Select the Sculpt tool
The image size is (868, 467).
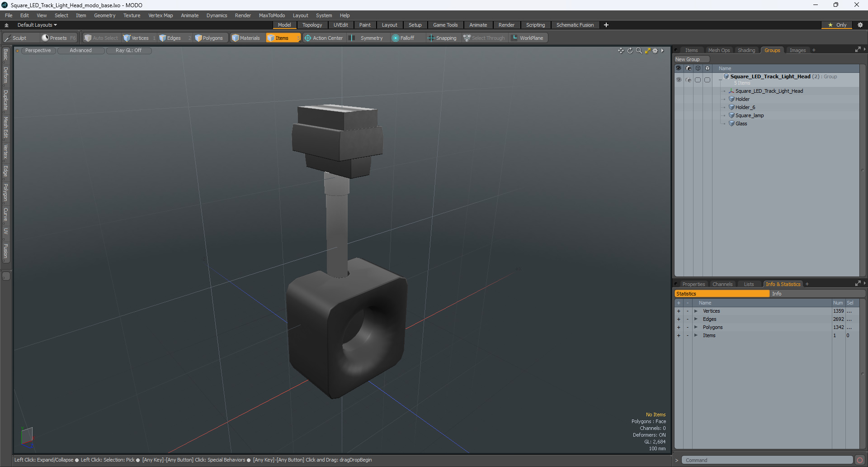click(20, 38)
